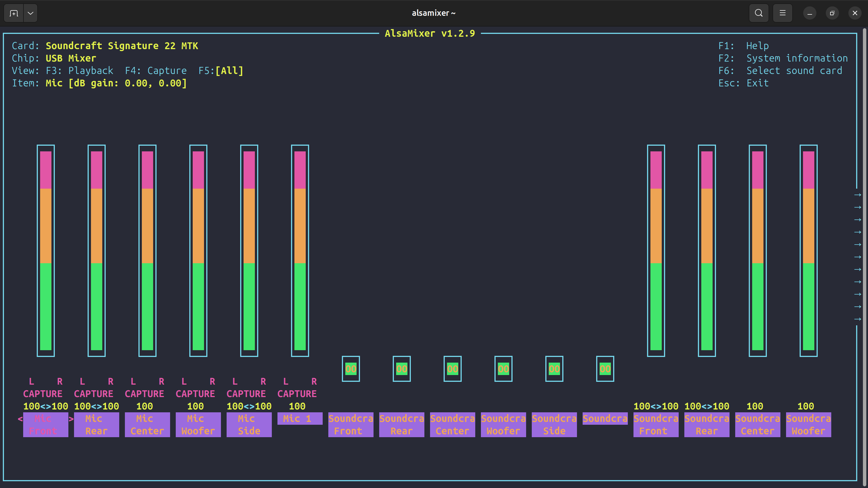
Task: Click the Mic Rear volume bar
Action: (x=96, y=250)
